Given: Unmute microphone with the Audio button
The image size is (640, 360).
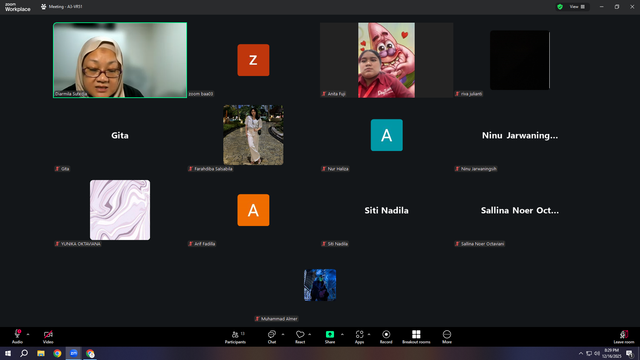Looking at the screenshot, I should click(x=17, y=337).
